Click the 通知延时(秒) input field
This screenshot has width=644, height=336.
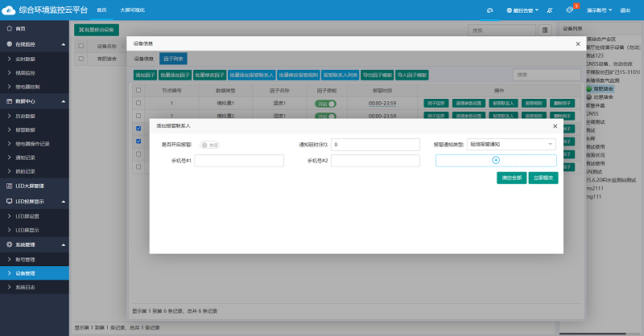(x=375, y=145)
